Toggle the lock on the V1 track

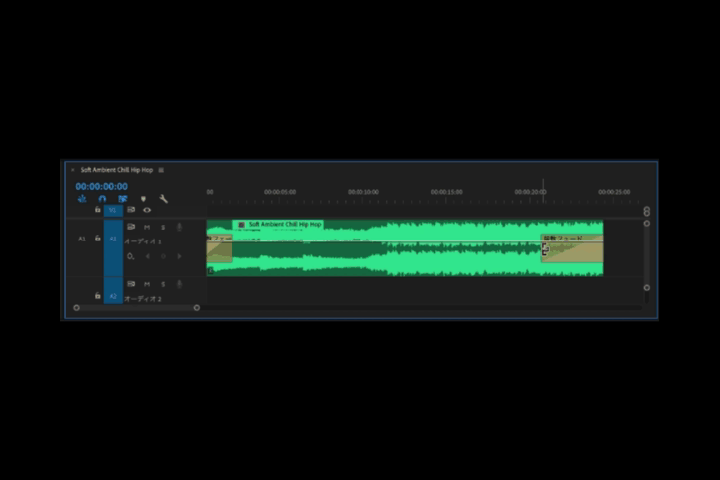point(97,210)
